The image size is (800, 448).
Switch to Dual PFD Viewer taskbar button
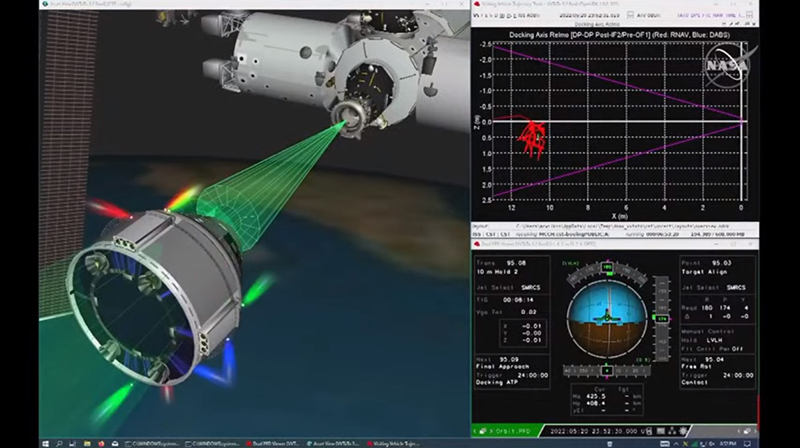(x=273, y=444)
